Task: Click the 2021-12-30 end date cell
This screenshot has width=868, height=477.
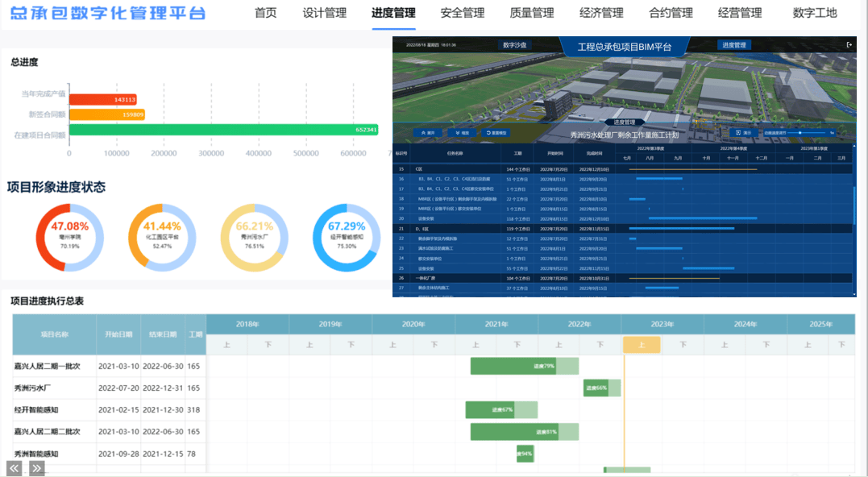Action: click(163, 410)
